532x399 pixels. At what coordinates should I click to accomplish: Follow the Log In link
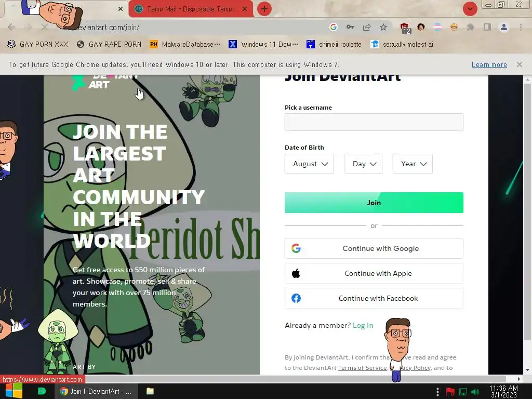pyautogui.click(x=363, y=325)
